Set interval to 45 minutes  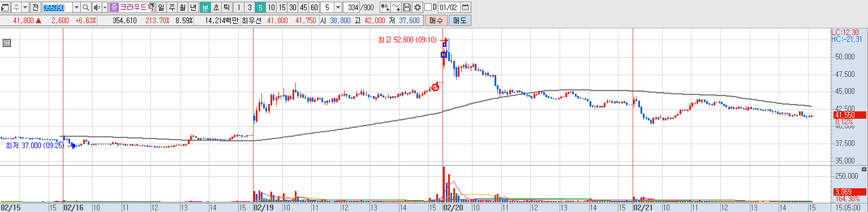click(303, 7)
